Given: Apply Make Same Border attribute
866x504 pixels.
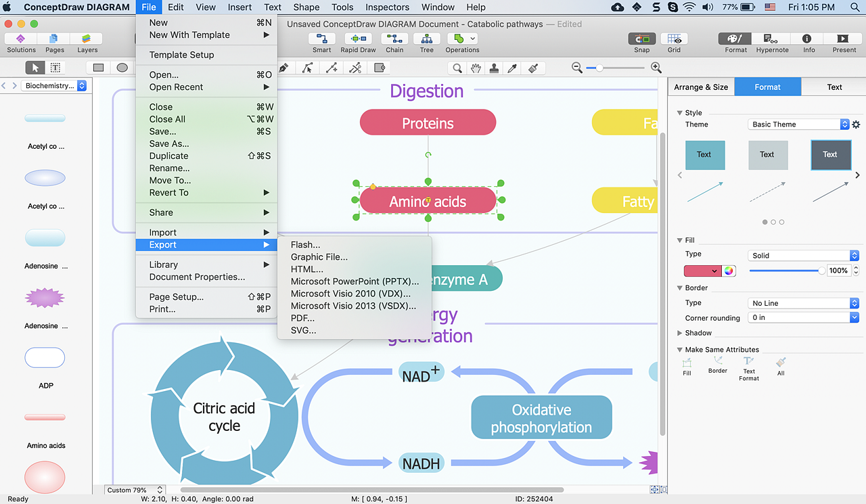Looking at the screenshot, I should (x=718, y=365).
